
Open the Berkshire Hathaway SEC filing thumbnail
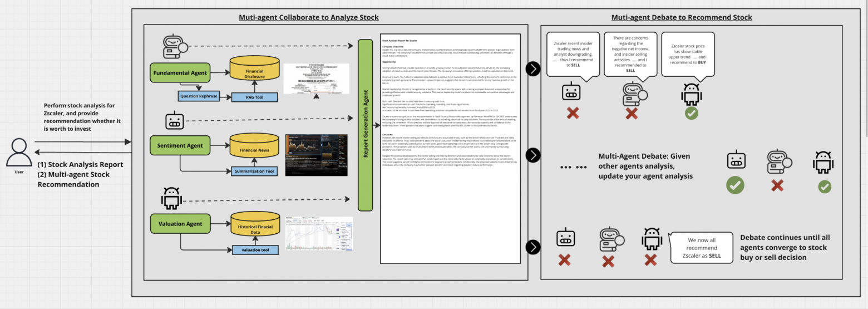316,78
